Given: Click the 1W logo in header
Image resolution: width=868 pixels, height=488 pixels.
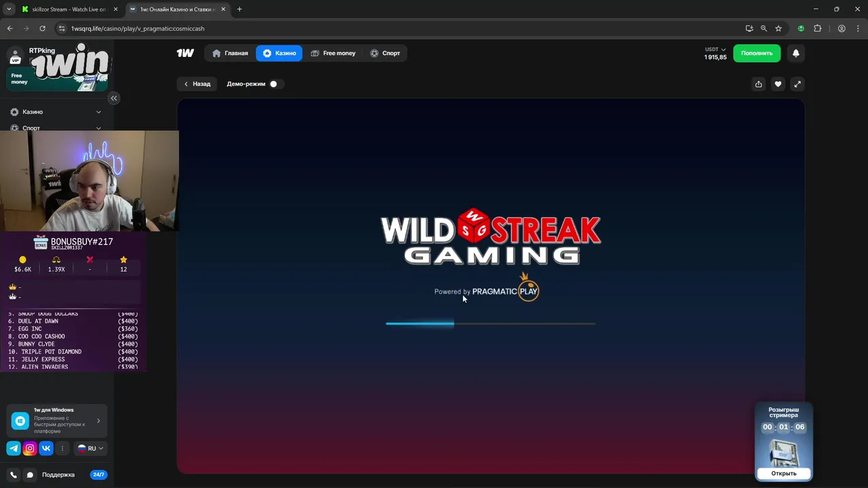Looking at the screenshot, I should point(185,53).
